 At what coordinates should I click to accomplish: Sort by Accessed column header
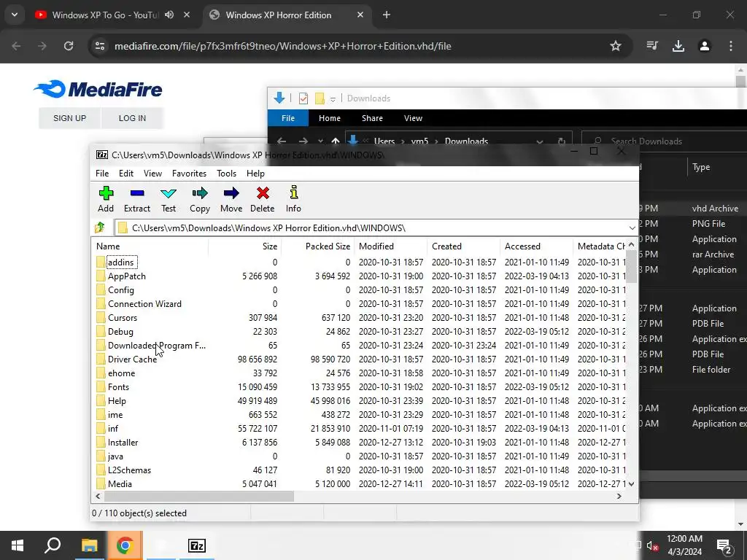click(x=536, y=246)
